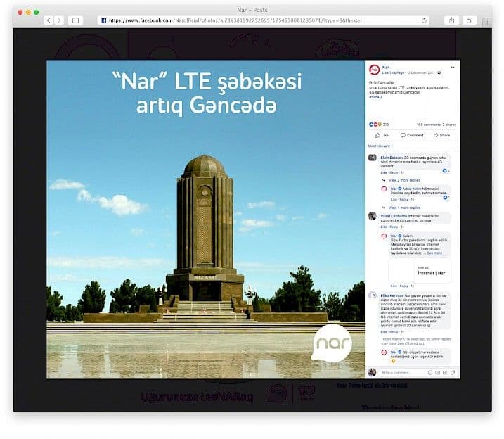504x439 pixels.
Task: View the post's reaction icons list
Action: [x=375, y=125]
